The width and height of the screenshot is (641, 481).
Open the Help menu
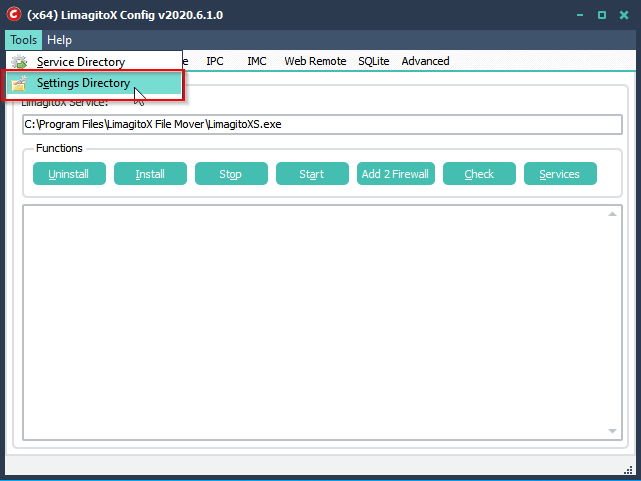pyautogui.click(x=59, y=40)
